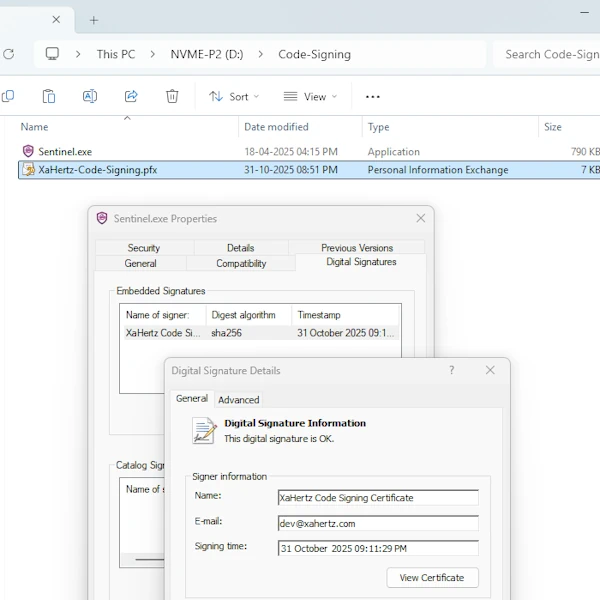Viewport: 600px width, 600px height.
Task: Open the See more ellipsis menu
Action: 373,97
